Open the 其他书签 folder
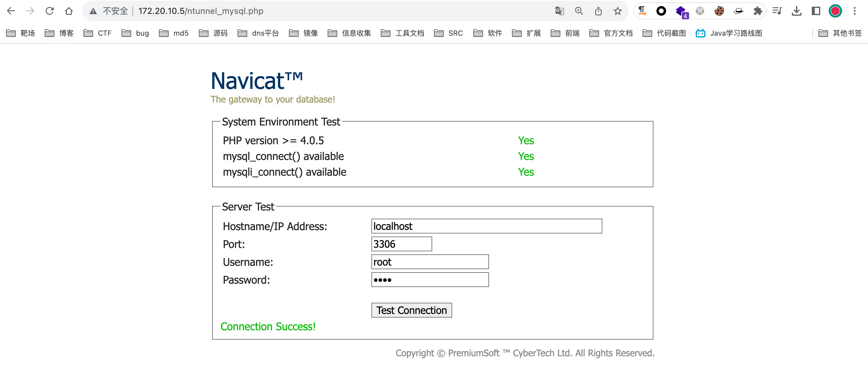This screenshot has width=868, height=372. click(840, 33)
